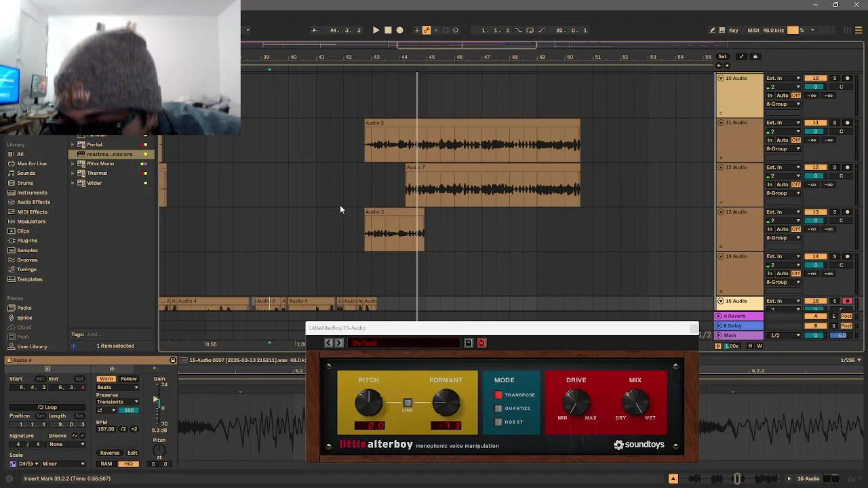The image size is (868, 488).
Task: Toggle the Draw Mode pencil icon
Action: [x=712, y=30]
